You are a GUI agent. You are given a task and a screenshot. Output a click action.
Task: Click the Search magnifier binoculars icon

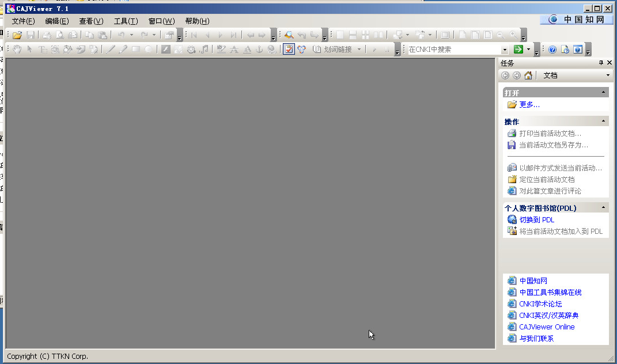[x=289, y=35]
